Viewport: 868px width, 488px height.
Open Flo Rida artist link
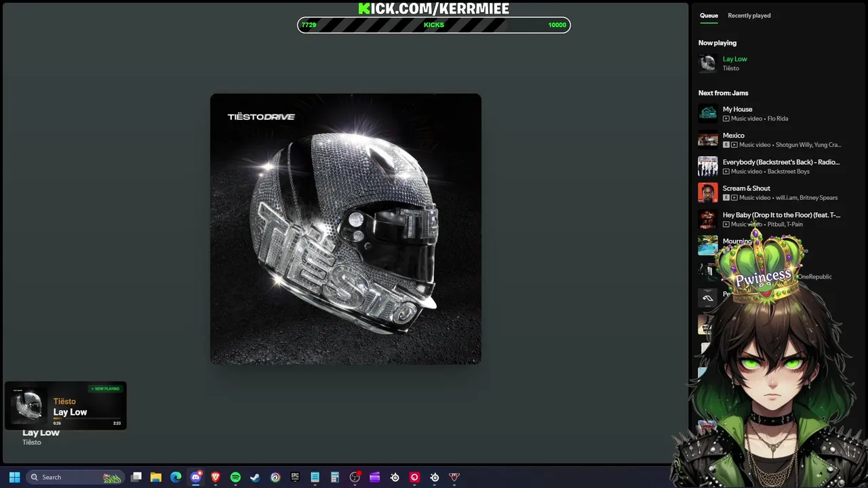[x=777, y=119]
